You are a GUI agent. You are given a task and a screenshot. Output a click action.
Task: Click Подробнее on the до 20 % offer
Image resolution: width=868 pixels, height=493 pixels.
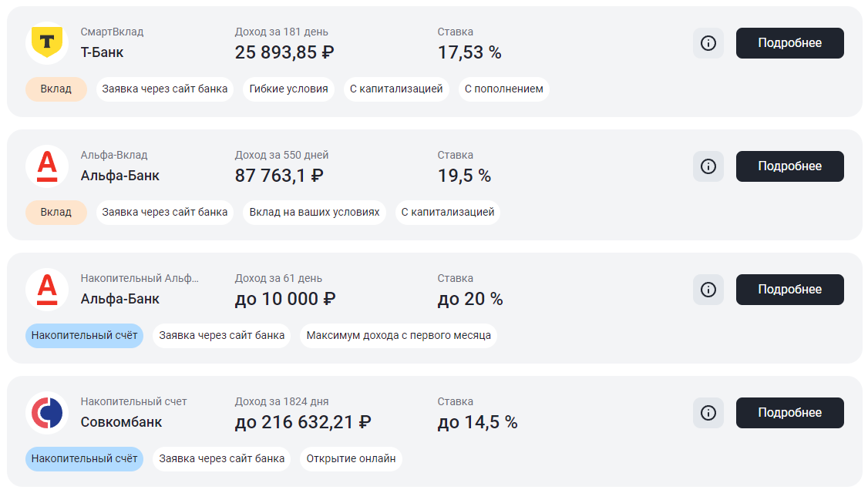click(x=789, y=290)
